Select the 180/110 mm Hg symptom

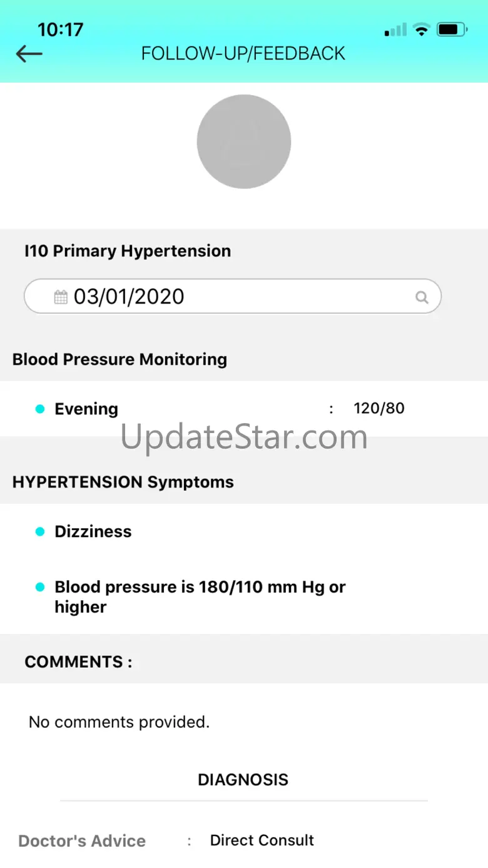pyautogui.click(x=200, y=597)
